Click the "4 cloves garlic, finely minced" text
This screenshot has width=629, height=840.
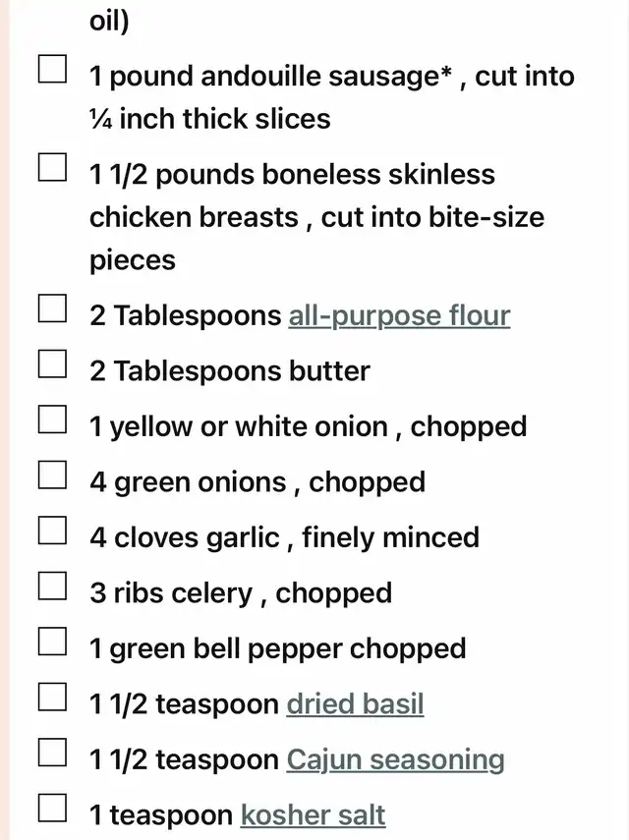pyautogui.click(x=284, y=537)
